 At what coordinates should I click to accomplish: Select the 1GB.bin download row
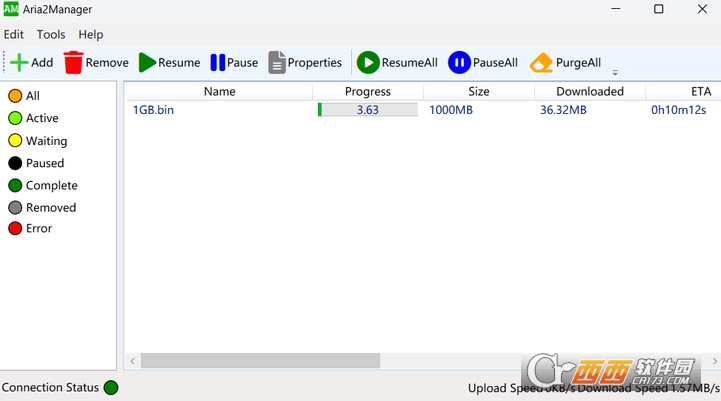423,110
